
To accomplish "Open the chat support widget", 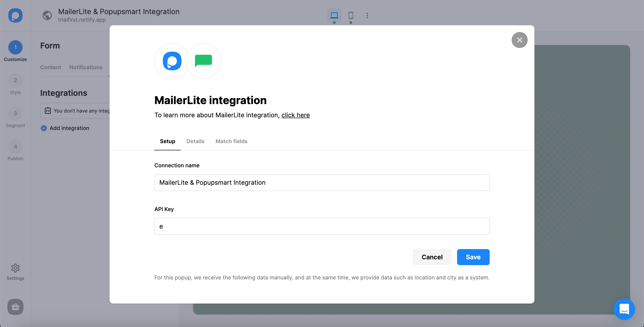I will click(x=624, y=309).
